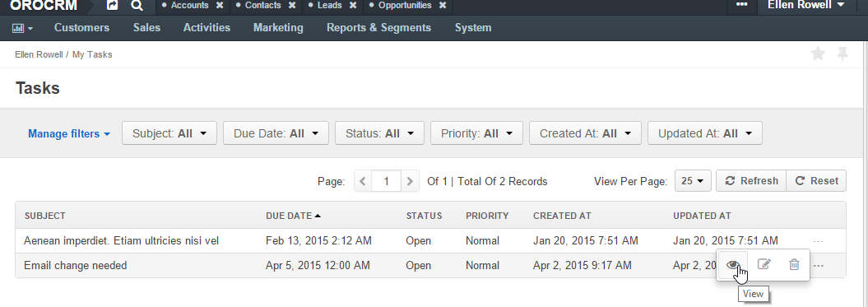This screenshot has height=307, width=868.
Task: Add page to favorites with star icon
Action: tap(818, 53)
